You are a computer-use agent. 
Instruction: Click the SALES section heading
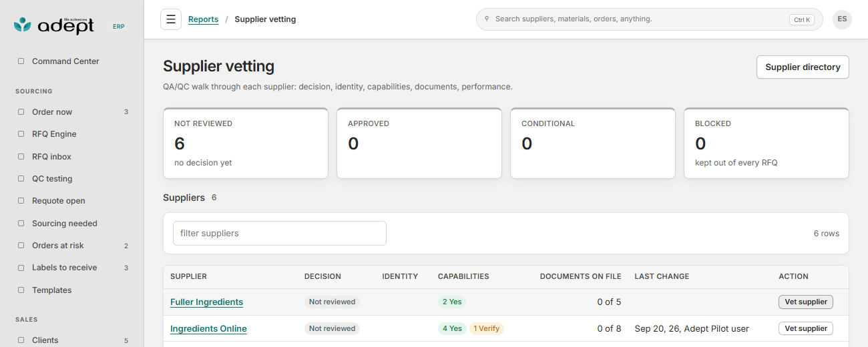27,320
